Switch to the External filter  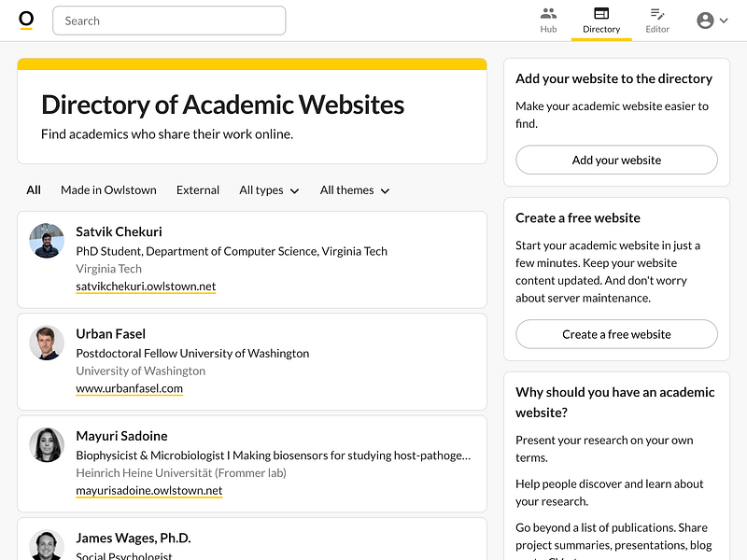tap(198, 190)
